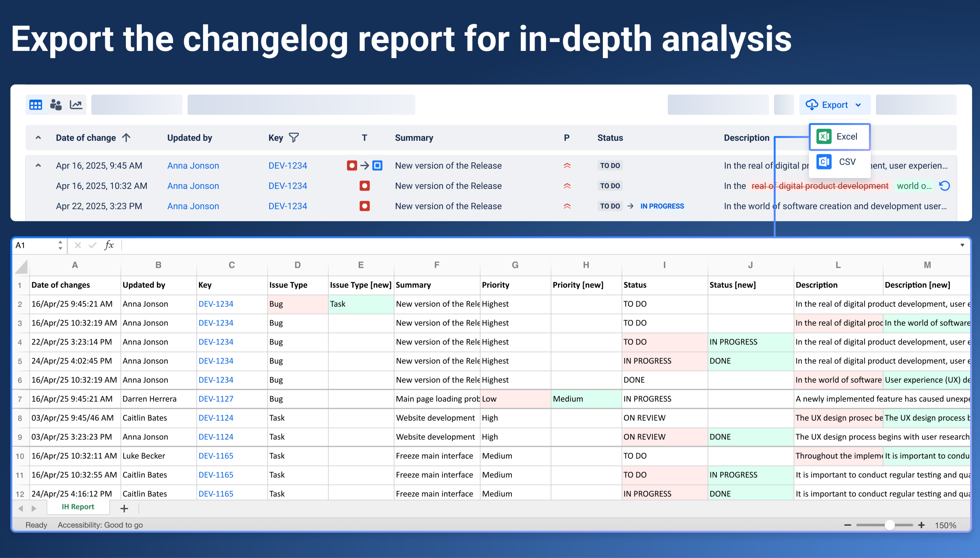Collapse the DEV-1234 group row chevron
980x558 pixels.
[38, 166]
